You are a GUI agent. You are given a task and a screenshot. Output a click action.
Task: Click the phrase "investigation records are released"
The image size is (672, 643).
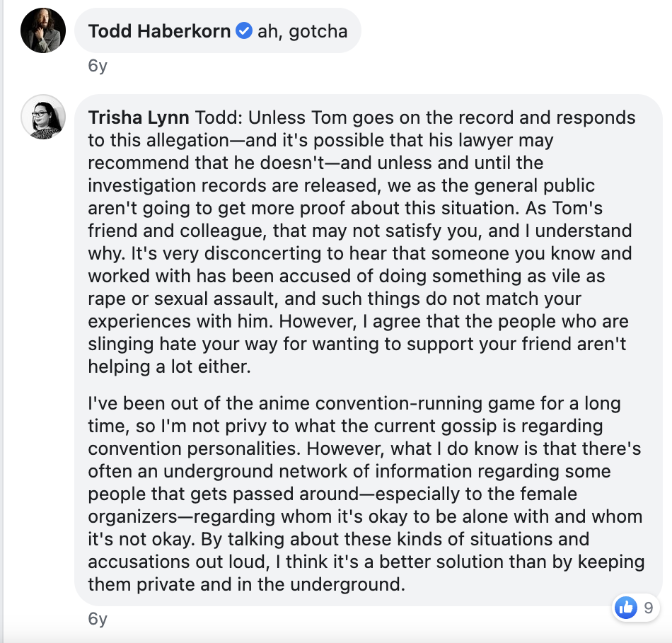234,185
